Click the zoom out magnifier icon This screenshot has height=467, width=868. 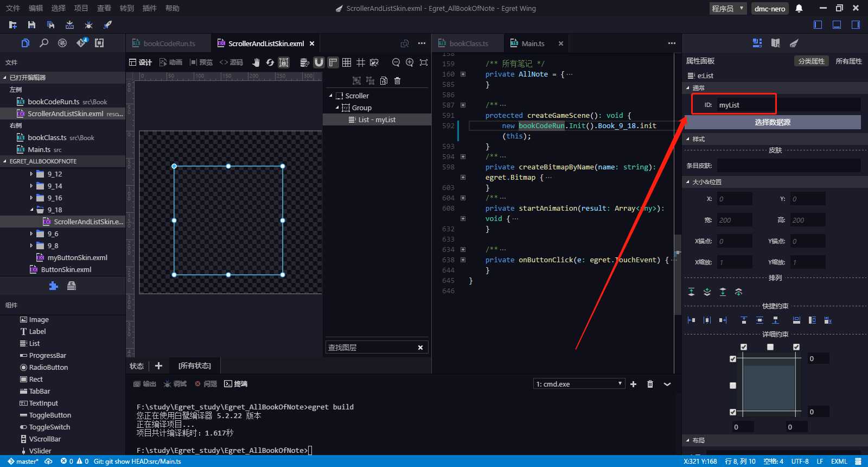tap(396, 62)
